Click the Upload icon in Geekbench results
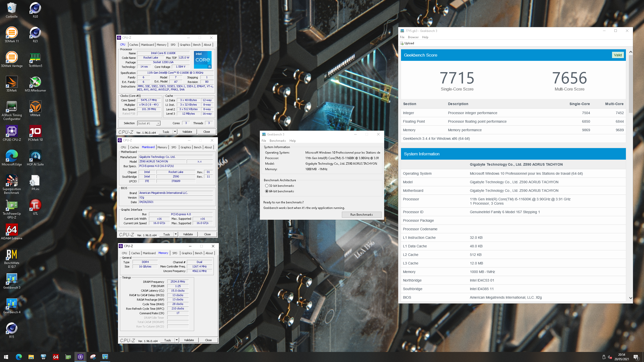Image resolution: width=644 pixels, height=362 pixels. 402,43
